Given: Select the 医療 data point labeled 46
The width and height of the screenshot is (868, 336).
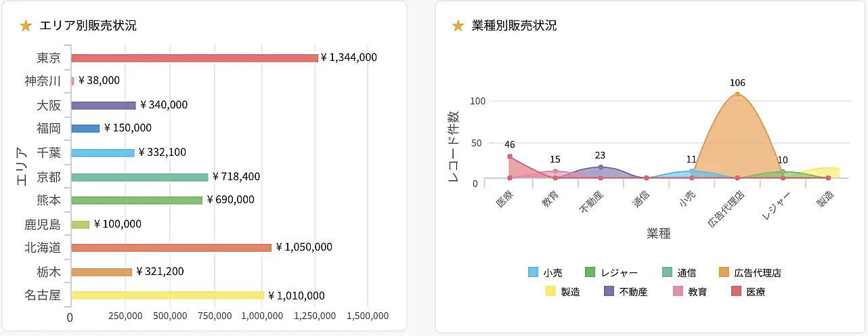Looking at the screenshot, I should (510, 156).
